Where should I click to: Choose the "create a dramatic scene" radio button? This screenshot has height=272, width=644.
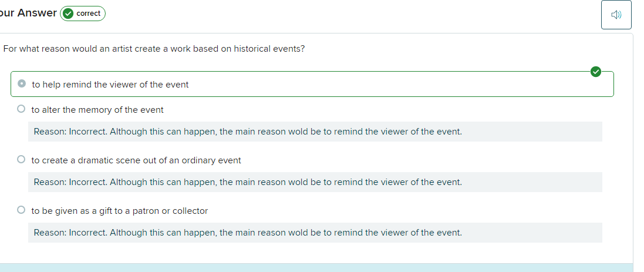click(x=21, y=159)
